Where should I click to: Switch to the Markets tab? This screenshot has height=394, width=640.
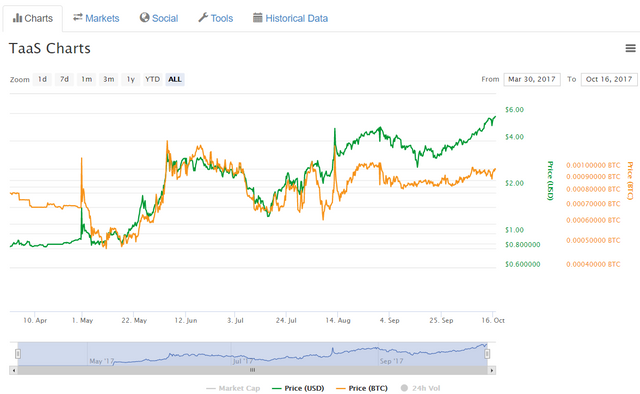[96, 18]
